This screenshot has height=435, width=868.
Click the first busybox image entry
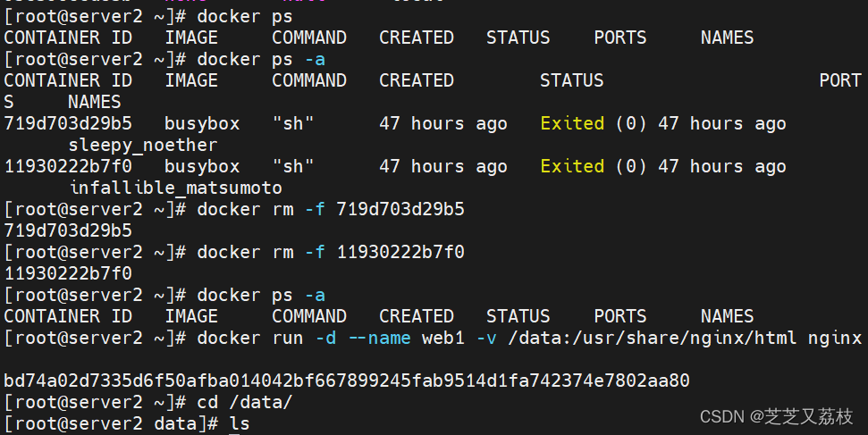pos(202,123)
